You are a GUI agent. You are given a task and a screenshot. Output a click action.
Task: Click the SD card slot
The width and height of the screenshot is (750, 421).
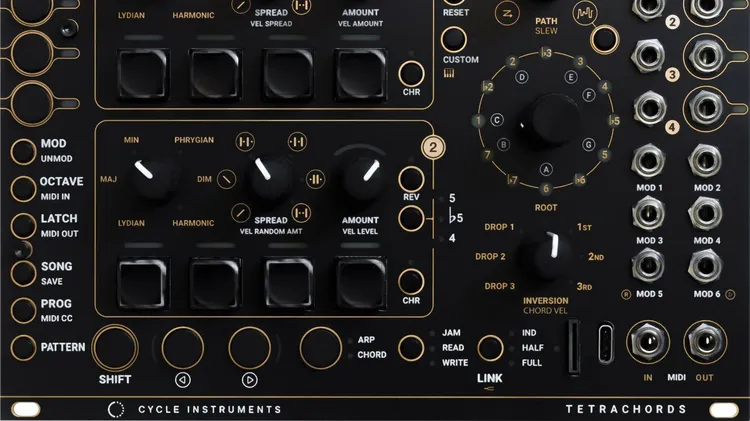(574, 347)
